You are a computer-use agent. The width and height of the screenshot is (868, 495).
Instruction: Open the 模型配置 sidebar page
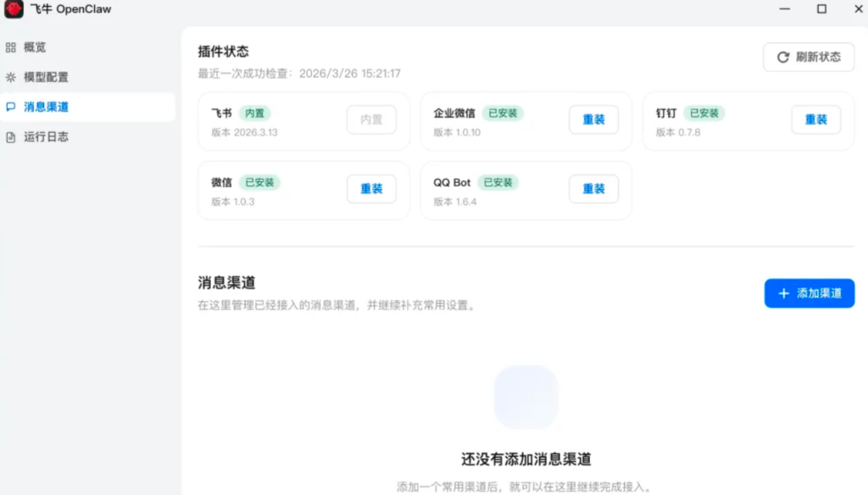coord(46,77)
